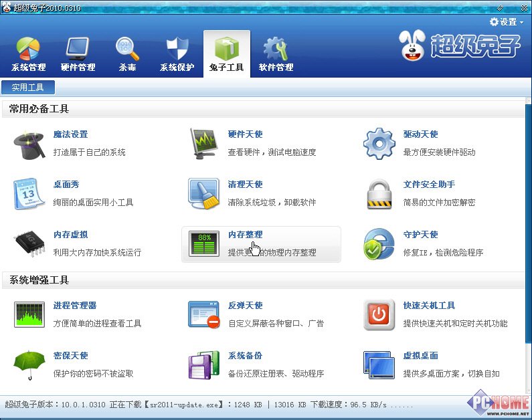532x420 pixels.
Task: Click the 自定义屏蔽各种窗口、广告 description
Action: 276,324
